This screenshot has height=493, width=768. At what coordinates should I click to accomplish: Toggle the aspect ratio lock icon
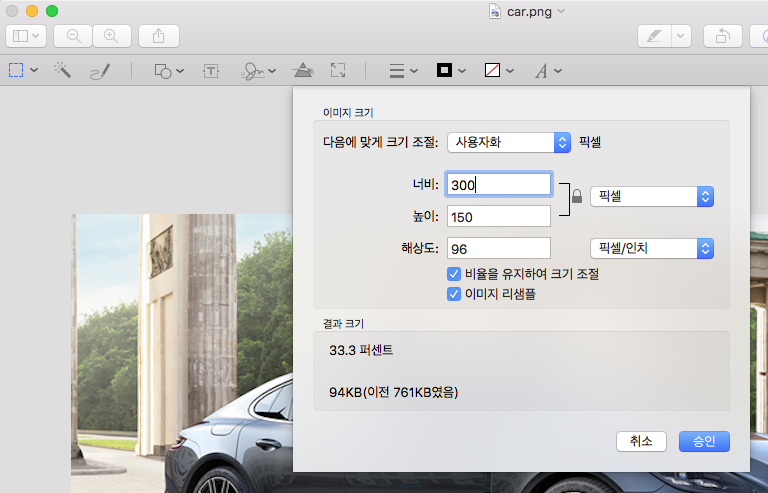click(x=576, y=197)
